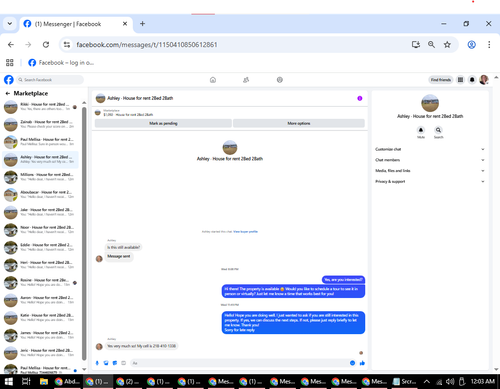Expand the Media, files and links section
500x389 pixels.
tap(430, 171)
